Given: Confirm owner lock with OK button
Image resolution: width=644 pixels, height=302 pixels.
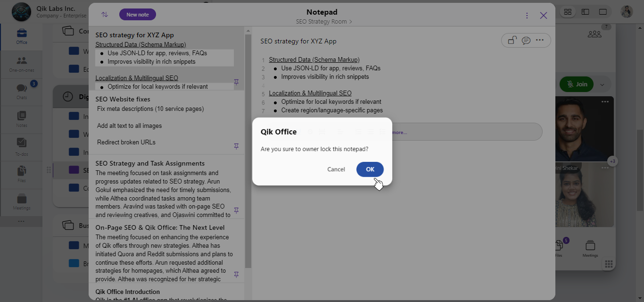Looking at the screenshot, I should click(x=370, y=169).
